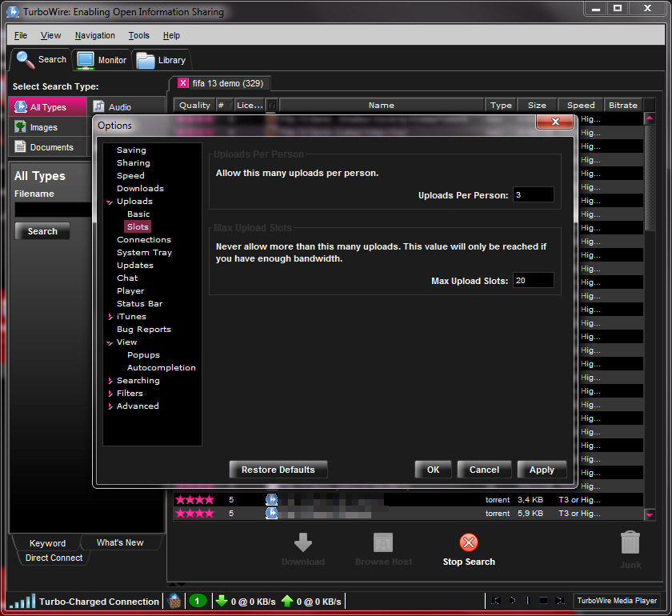The image size is (672, 616).
Task: Expand the Advanced options node
Action: (110, 406)
